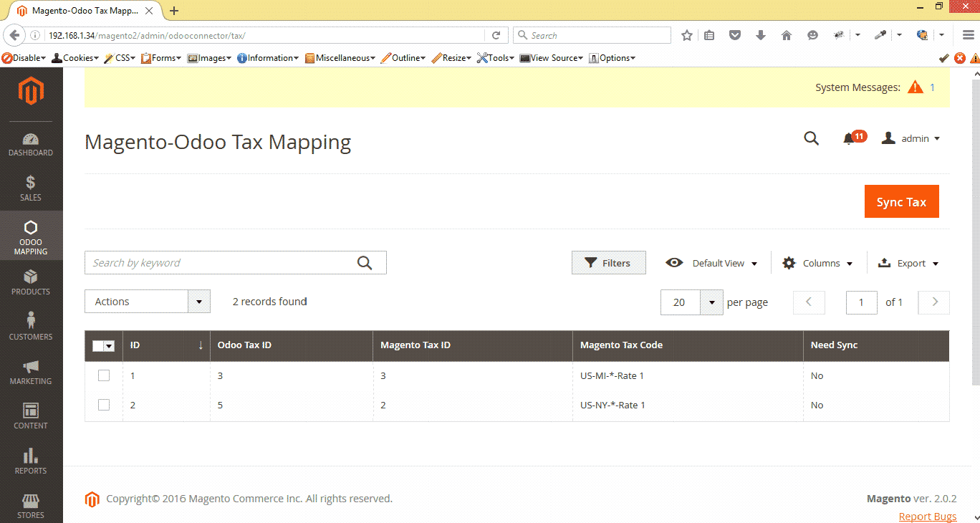
Task: Open the Cookies menu
Action: [x=75, y=58]
